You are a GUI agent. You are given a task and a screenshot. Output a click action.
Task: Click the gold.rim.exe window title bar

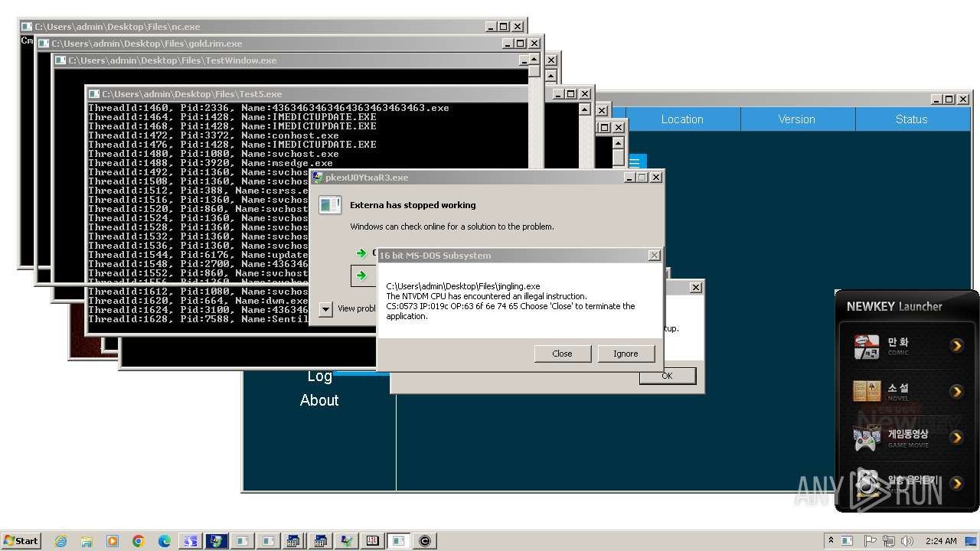289,44
